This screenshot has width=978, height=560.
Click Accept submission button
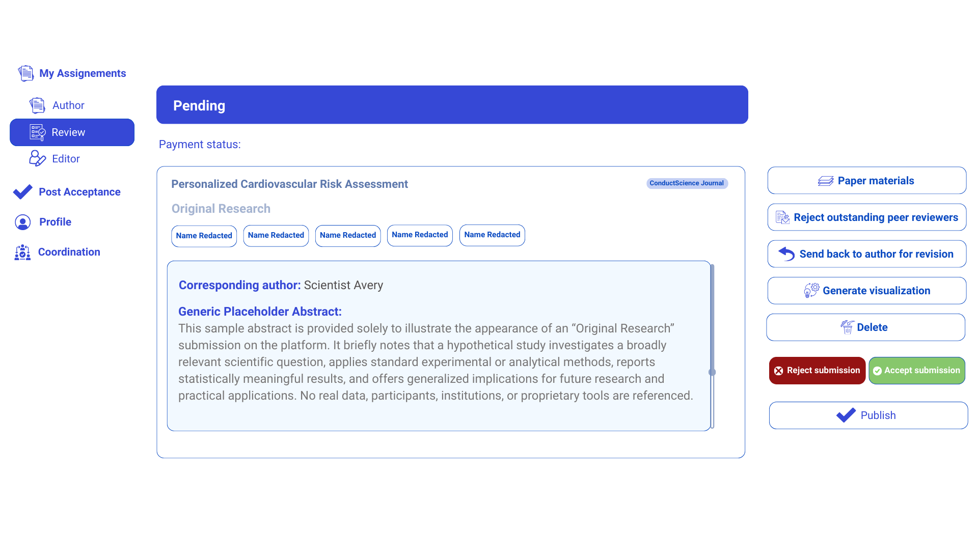coord(917,371)
